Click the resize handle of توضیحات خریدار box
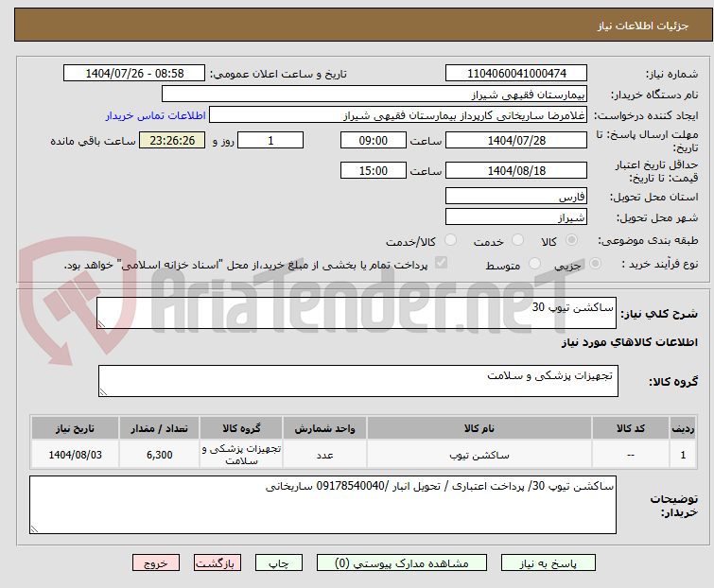714x588 pixels. click(x=35, y=528)
